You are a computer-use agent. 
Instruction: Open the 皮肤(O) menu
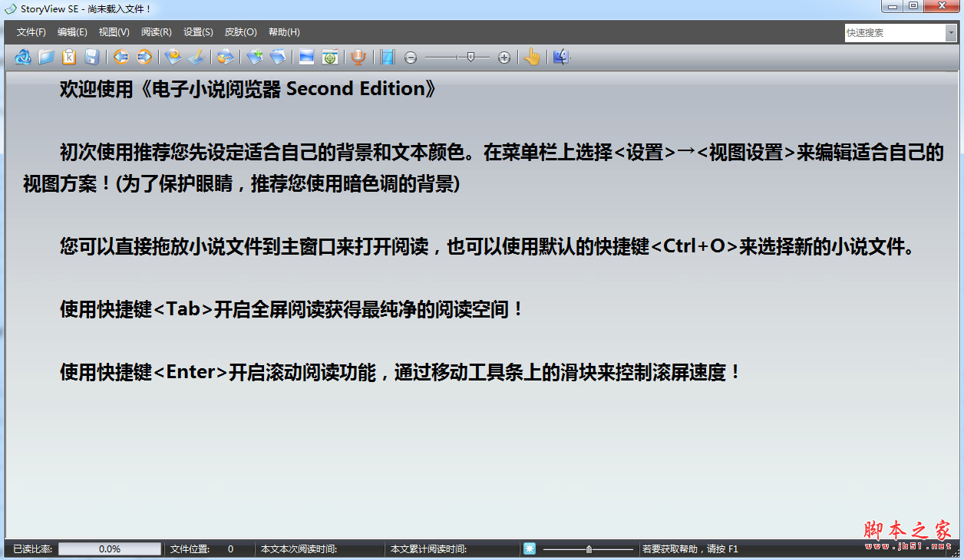click(240, 32)
